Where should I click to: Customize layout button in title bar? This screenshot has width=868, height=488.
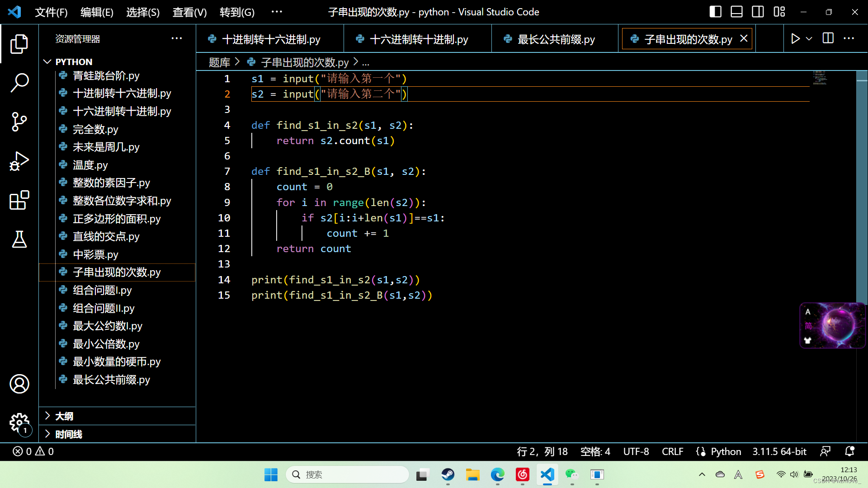[779, 12]
